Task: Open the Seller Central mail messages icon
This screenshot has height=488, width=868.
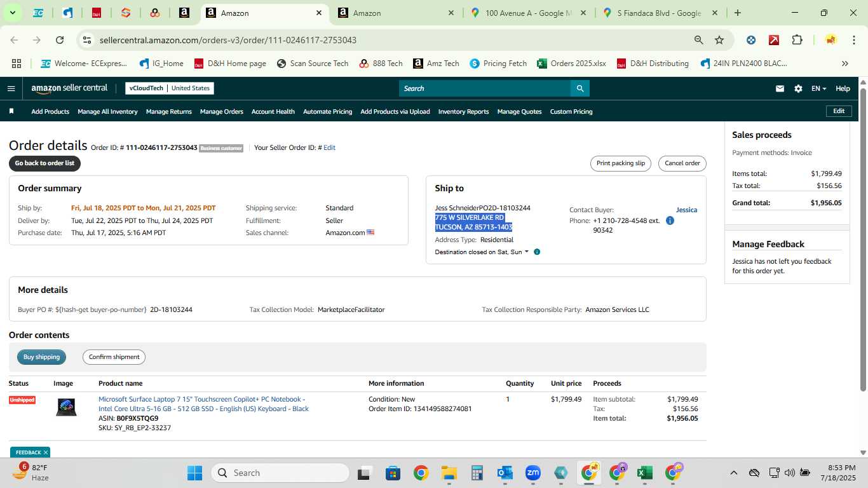Action: (780, 88)
